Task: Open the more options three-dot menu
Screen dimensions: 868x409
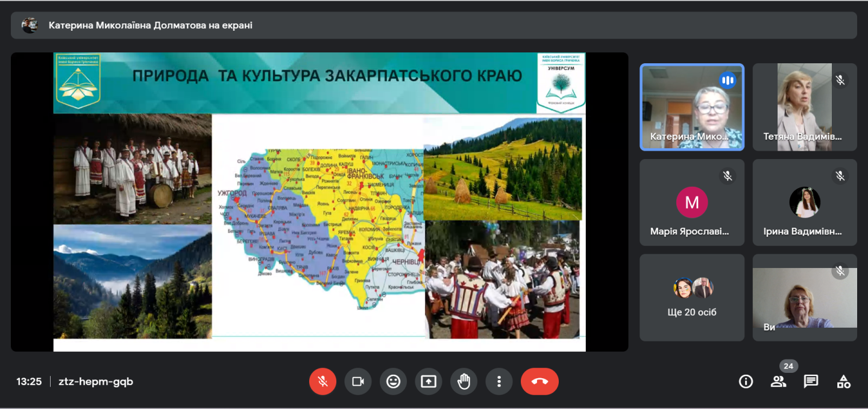Action: pos(499,381)
